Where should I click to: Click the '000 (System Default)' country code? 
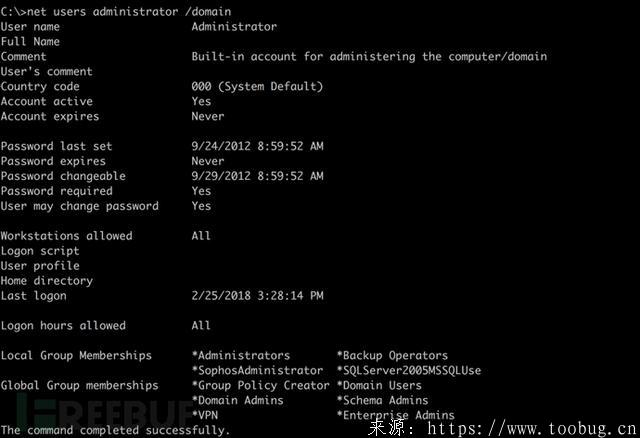tap(257, 87)
